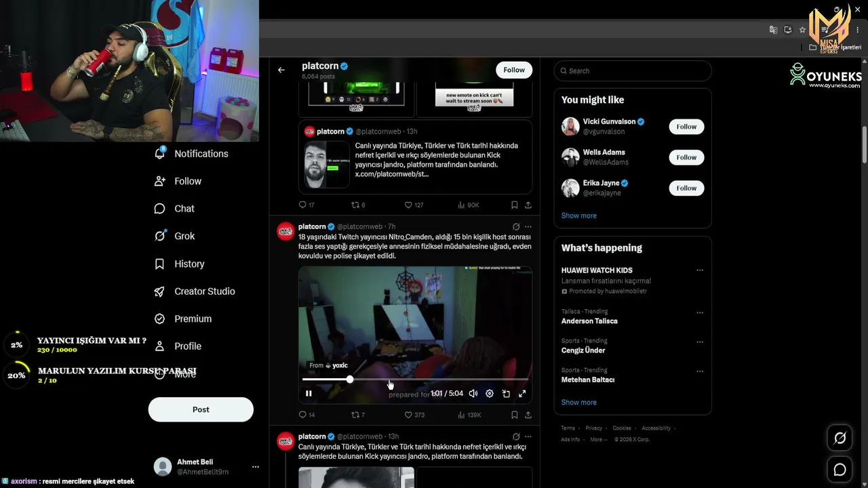Pause the Nitro_Camden video
Screen dimensions: 868x488
pos(309,394)
